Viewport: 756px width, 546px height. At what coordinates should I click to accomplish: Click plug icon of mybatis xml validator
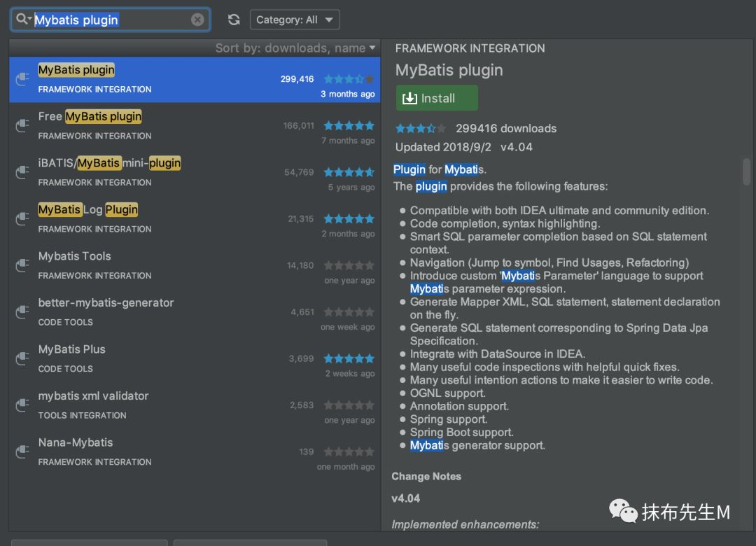coord(22,405)
